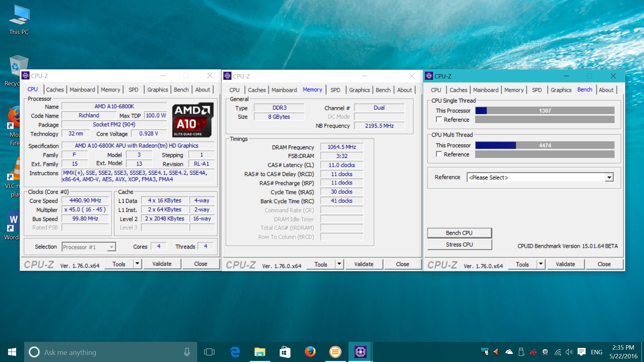
Task: Click the system volume speaker icon
Action: [569, 352]
